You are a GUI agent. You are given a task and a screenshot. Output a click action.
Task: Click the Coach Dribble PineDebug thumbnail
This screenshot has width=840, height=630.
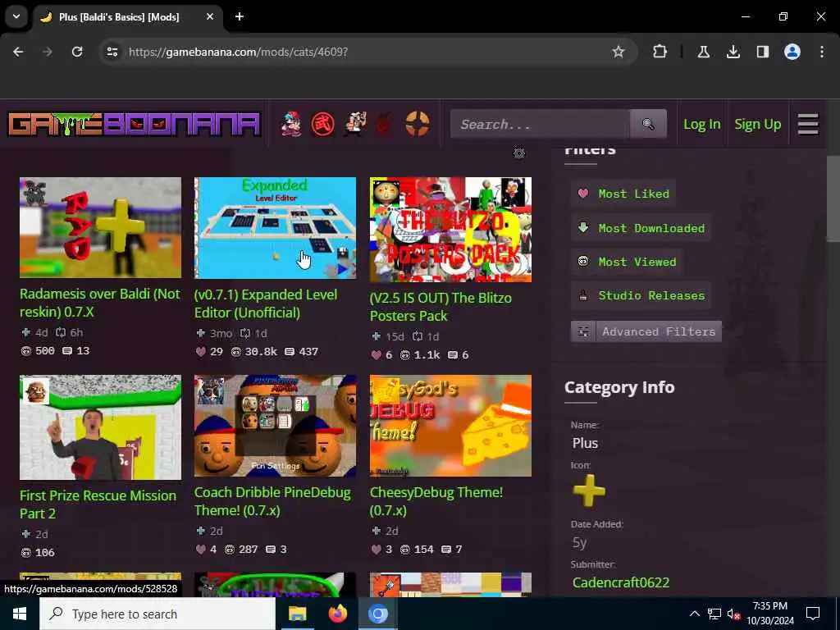coord(275,426)
